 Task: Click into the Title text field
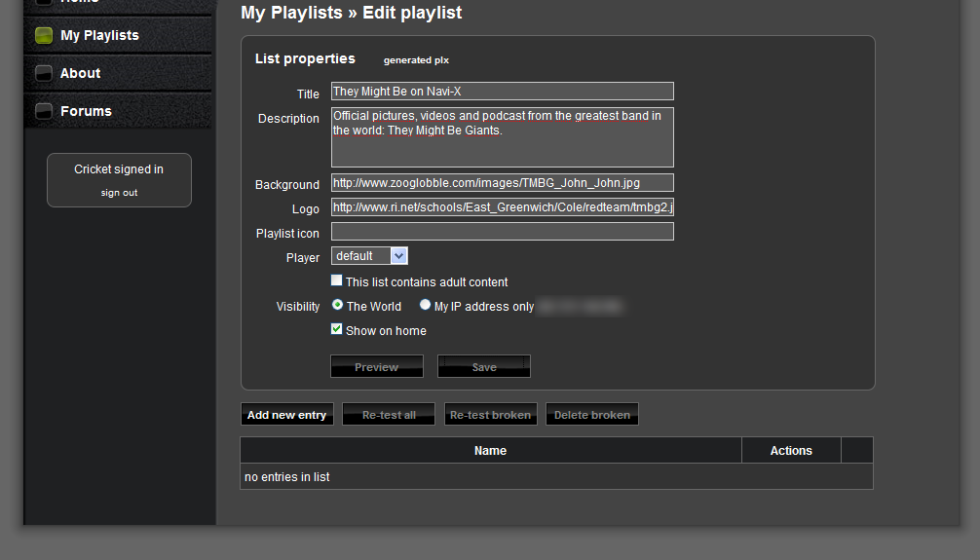[x=502, y=92]
